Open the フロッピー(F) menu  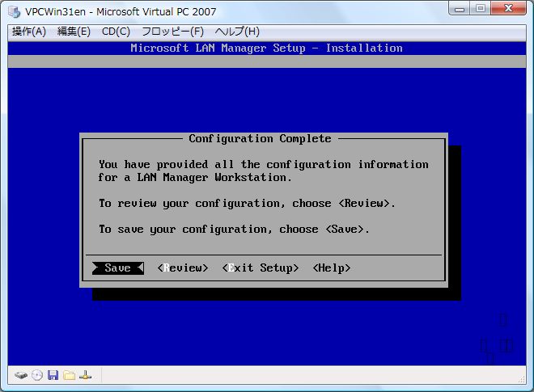click(x=172, y=32)
